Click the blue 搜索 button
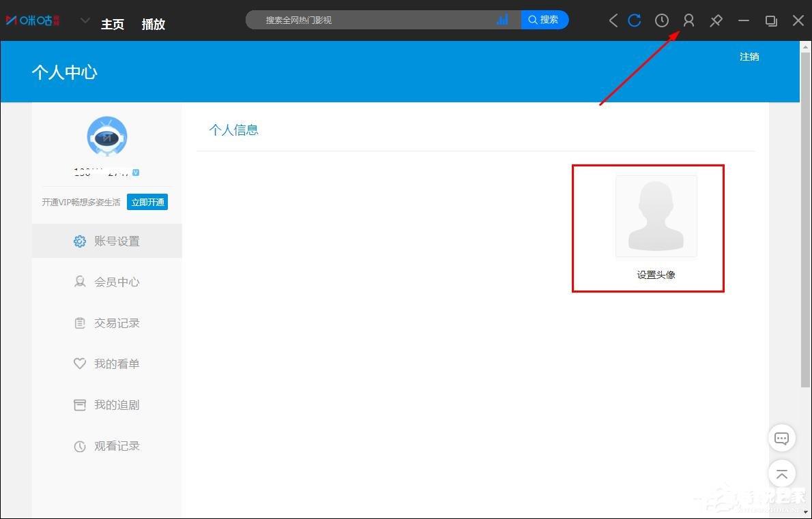The image size is (812, 519). (x=545, y=20)
